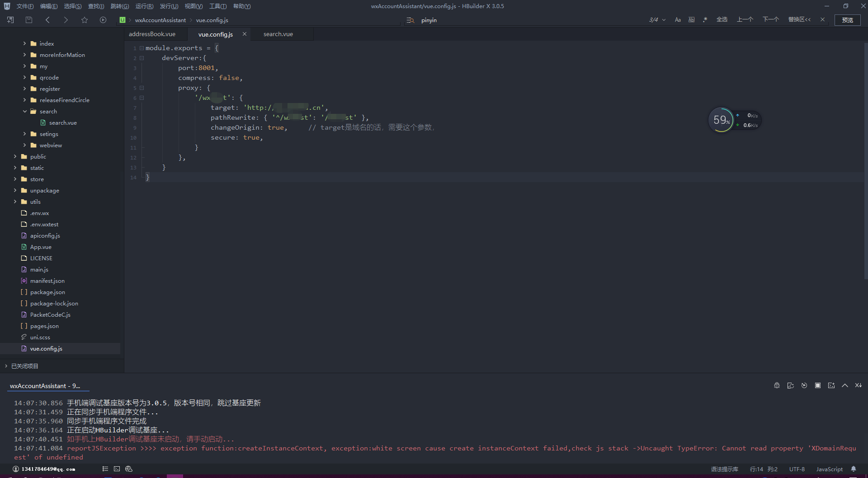The width and height of the screenshot is (868, 478).
Task: Click the re-run console icon
Action: [x=804, y=385]
